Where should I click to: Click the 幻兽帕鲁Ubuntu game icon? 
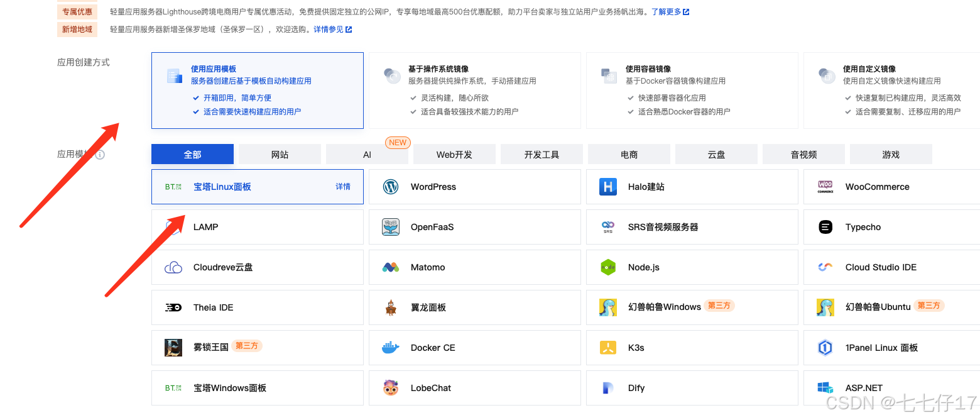coord(825,307)
